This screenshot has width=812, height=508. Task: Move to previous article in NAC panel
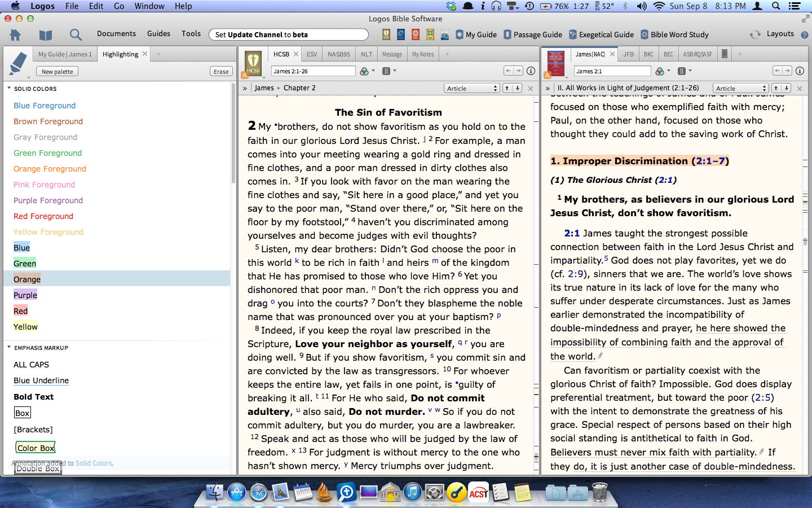pos(776,88)
